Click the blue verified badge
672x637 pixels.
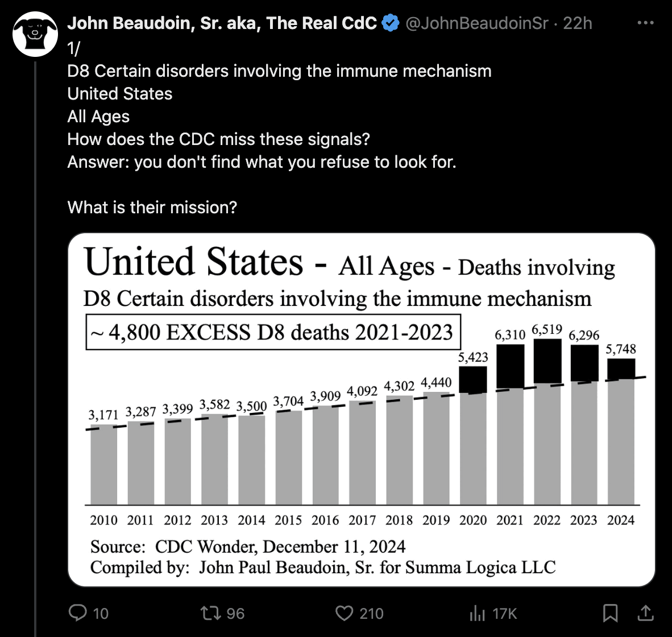[391, 23]
